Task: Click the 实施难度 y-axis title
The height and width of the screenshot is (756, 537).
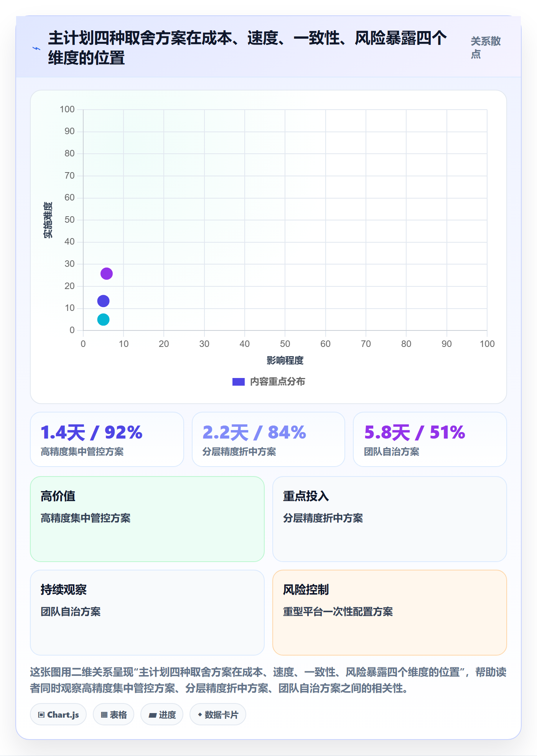Action: point(48,220)
